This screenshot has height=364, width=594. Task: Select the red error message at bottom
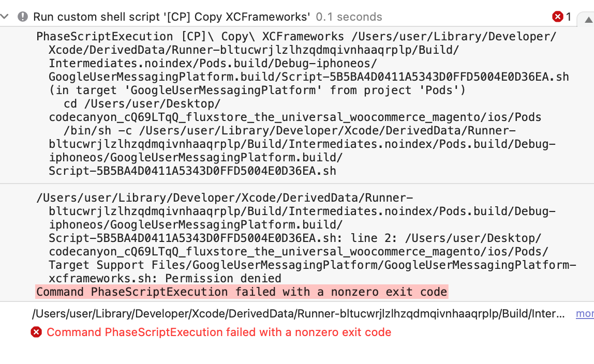219,332
